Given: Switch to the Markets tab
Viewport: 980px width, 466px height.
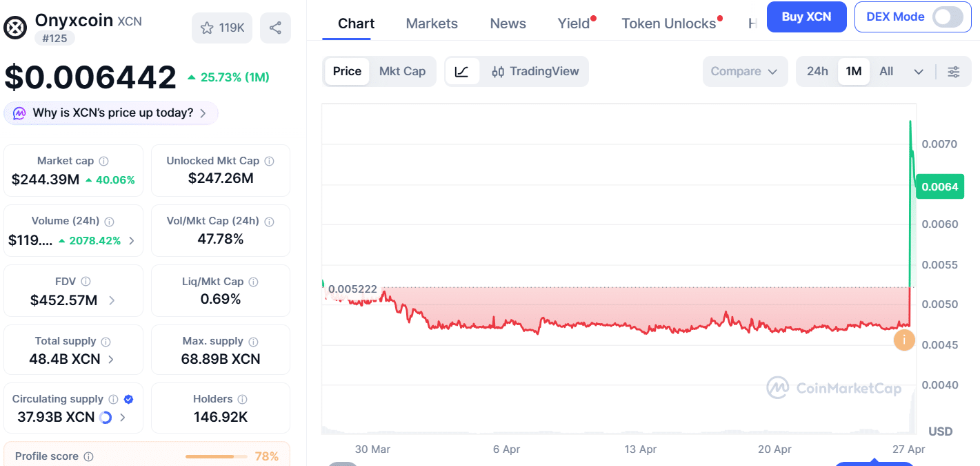Looking at the screenshot, I should [432, 23].
